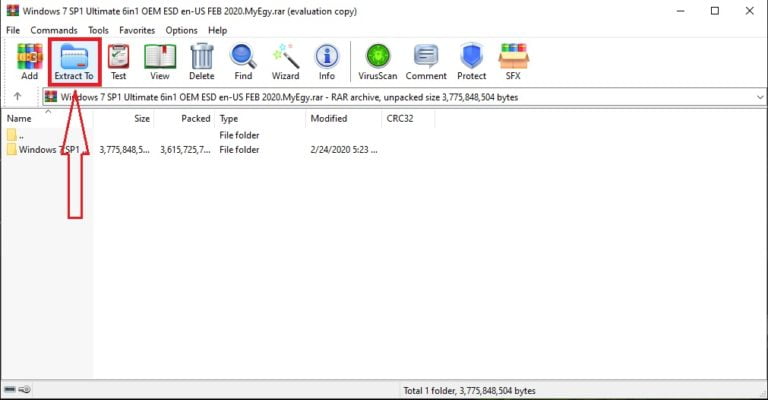Click the 3,775,848,5... size value

coord(124,150)
